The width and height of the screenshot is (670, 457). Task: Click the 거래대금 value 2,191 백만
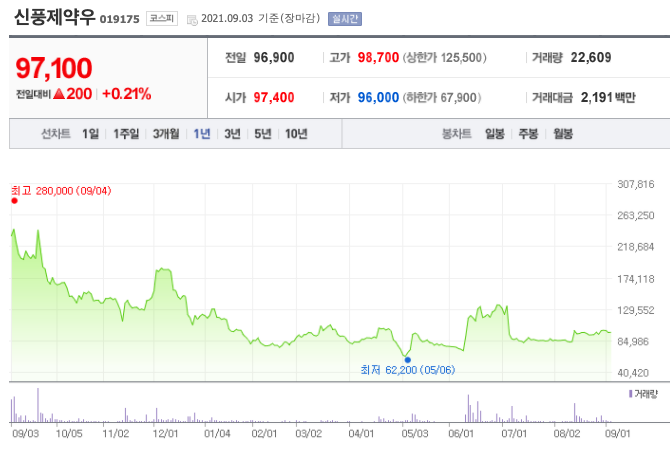[608, 98]
